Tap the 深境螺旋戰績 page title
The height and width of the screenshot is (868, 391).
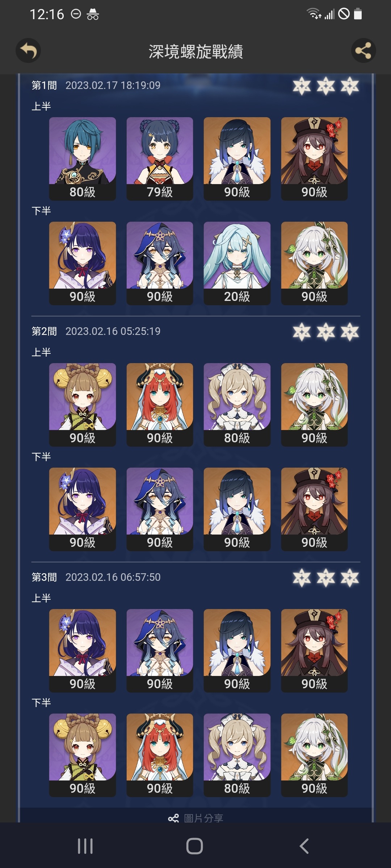196,51
